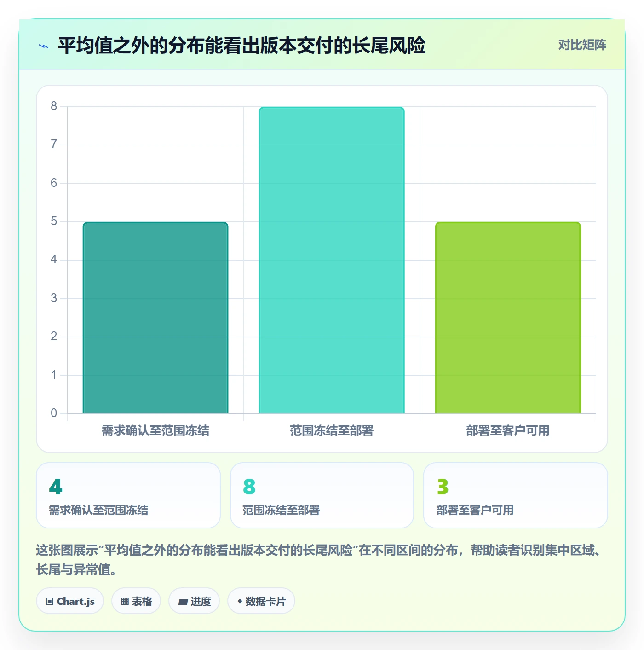Click the green 部署至客户可用 bar
Screen dimensions: 644x650
pyautogui.click(x=508, y=318)
